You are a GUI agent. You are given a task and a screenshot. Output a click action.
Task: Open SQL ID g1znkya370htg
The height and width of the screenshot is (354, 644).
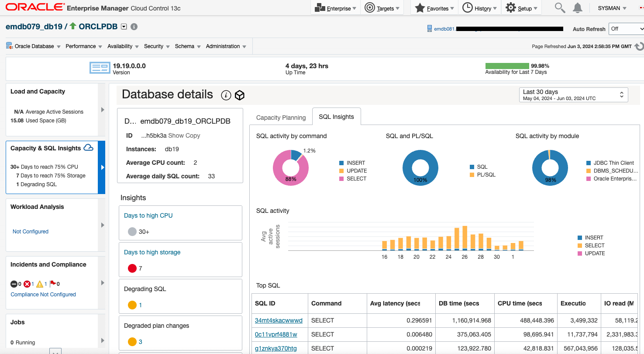pos(276,348)
